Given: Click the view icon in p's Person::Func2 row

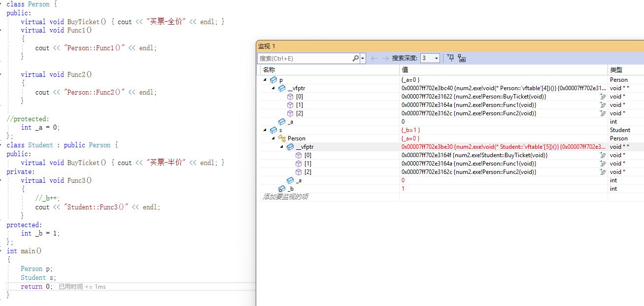Looking at the screenshot, I should (x=603, y=113).
